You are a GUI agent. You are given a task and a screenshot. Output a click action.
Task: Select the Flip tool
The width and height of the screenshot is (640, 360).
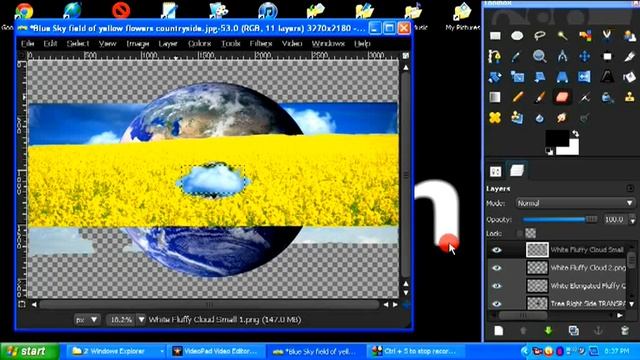point(585,77)
